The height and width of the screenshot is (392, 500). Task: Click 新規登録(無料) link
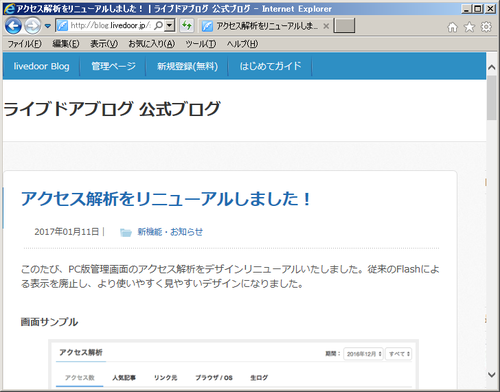(187, 66)
